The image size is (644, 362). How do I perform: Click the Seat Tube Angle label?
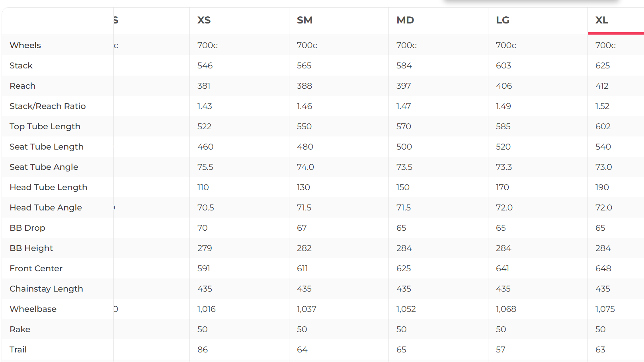[x=44, y=167]
